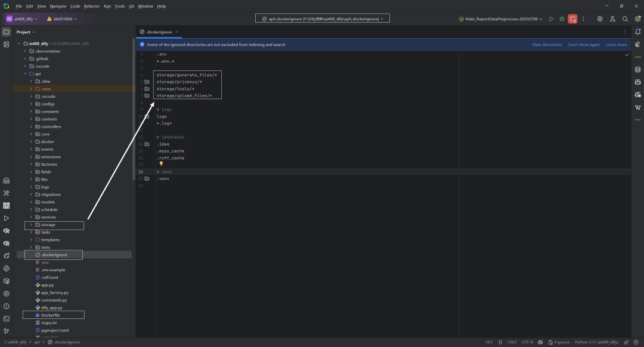Open the Tools menu

click(119, 6)
